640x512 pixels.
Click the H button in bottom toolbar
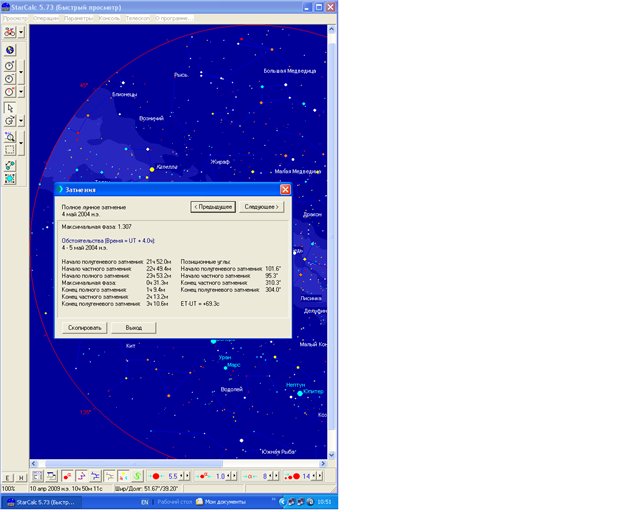coord(21,477)
